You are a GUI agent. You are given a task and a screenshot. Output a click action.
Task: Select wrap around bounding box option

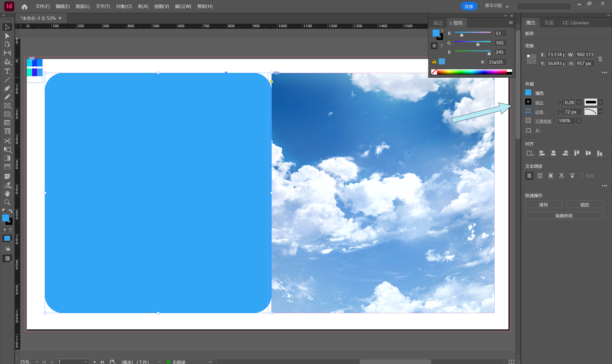click(x=540, y=176)
